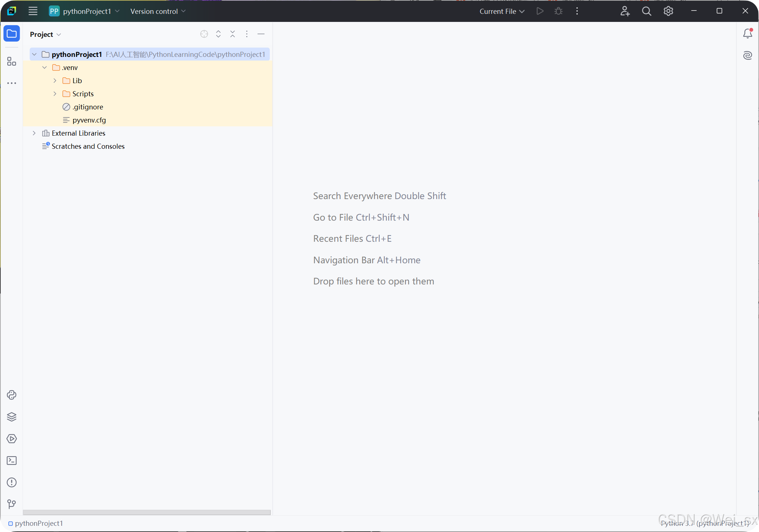
Task: Open Search Everywhere
Action: pos(646,11)
